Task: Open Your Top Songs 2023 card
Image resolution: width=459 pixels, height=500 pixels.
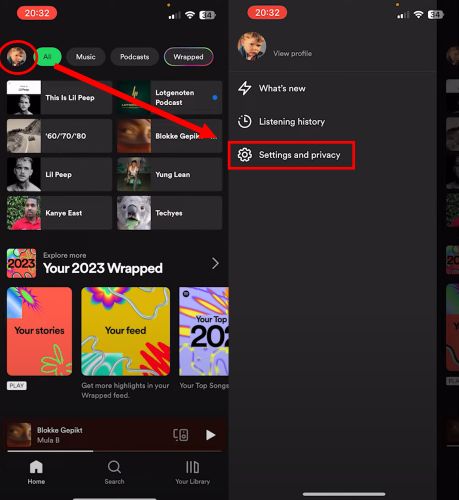Action: click(x=204, y=331)
